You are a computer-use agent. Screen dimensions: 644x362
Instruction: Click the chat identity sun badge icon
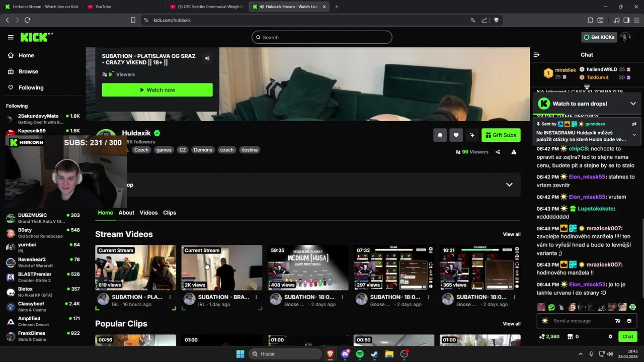(545, 321)
